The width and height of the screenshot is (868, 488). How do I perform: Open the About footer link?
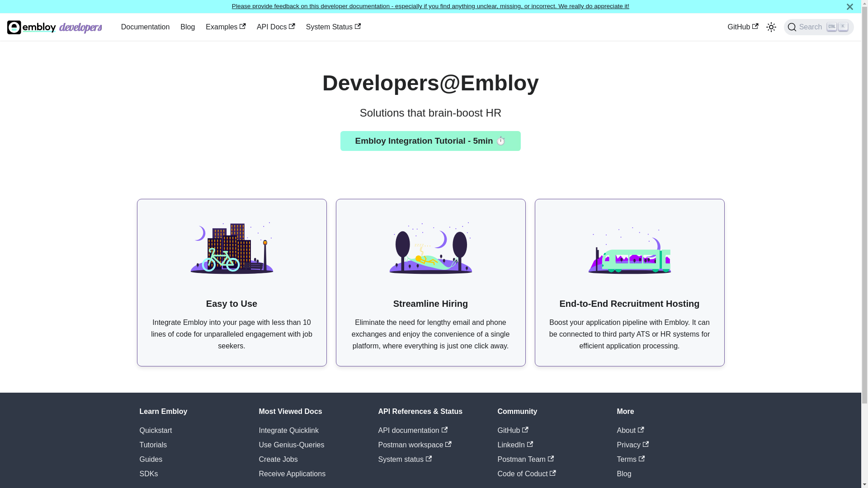[630, 431]
